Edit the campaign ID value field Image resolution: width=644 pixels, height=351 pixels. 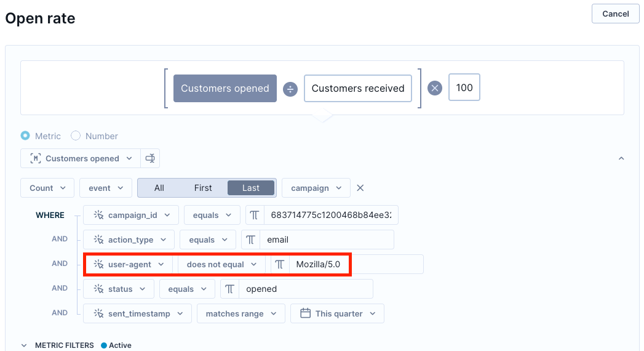tap(331, 215)
